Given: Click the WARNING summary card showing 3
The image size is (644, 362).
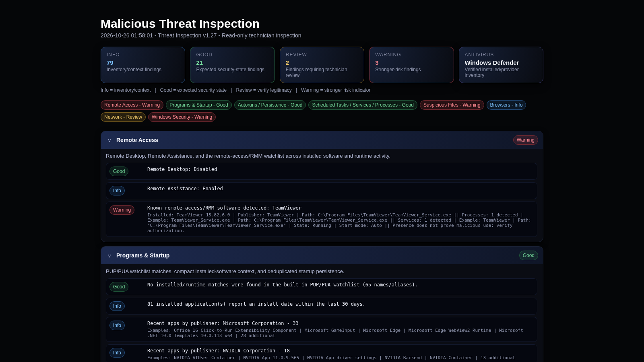Looking at the screenshot, I should tap(411, 65).
